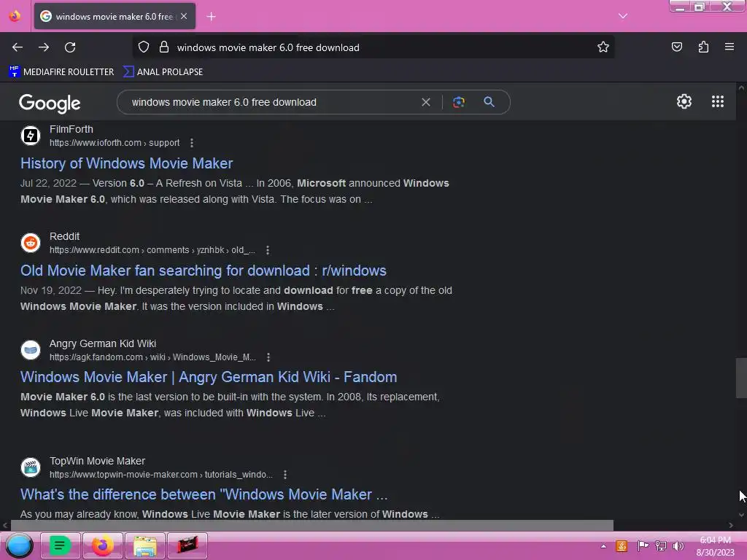Open History of Windows Movie Maker link

pos(126,163)
